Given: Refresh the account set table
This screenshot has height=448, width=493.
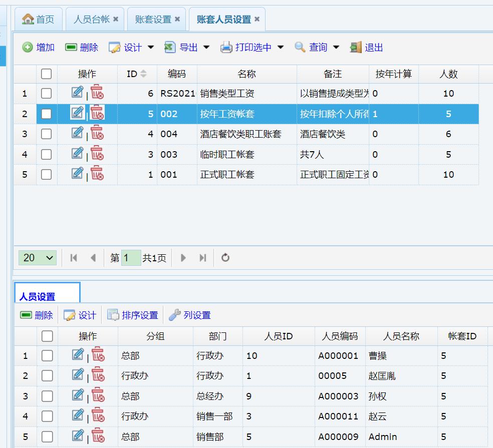Looking at the screenshot, I should (x=225, y=258).
